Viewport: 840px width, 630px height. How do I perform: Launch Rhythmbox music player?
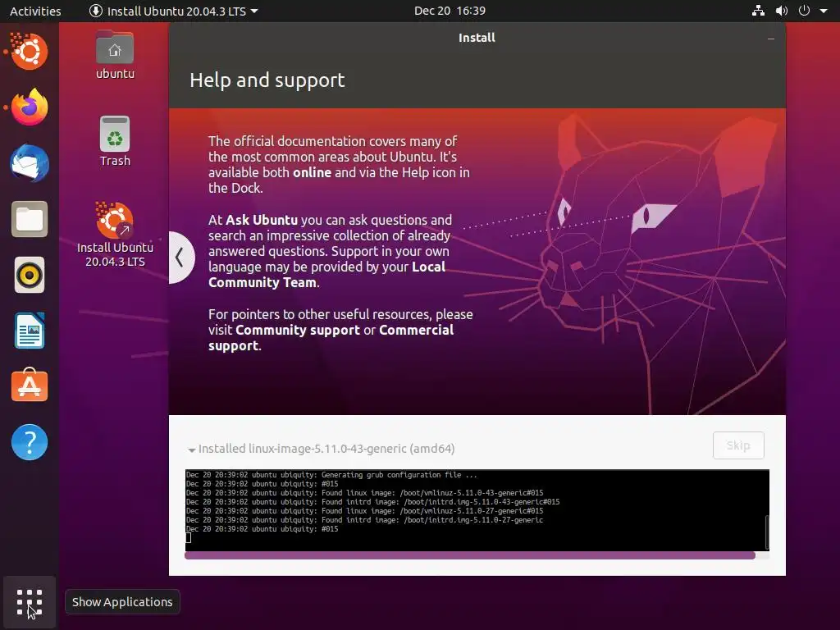click(x=30, y=276)
